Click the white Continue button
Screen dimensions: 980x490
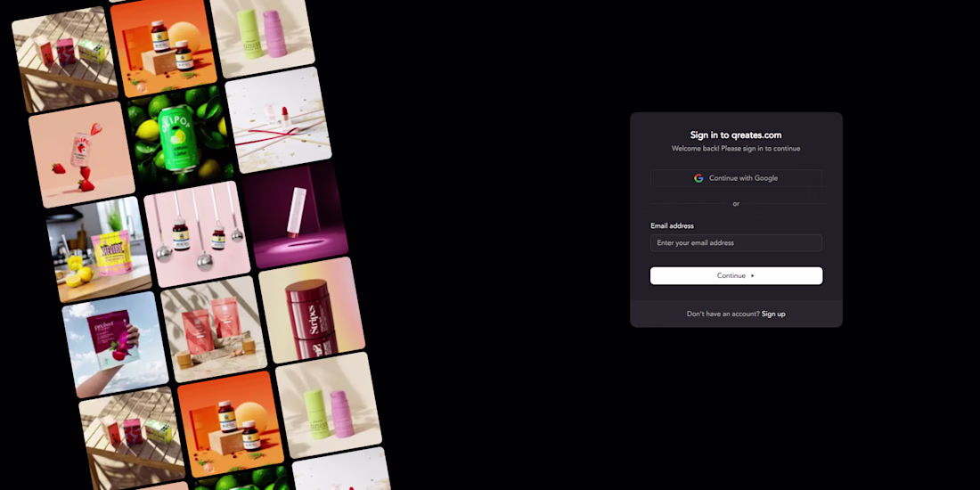[736, 275]
